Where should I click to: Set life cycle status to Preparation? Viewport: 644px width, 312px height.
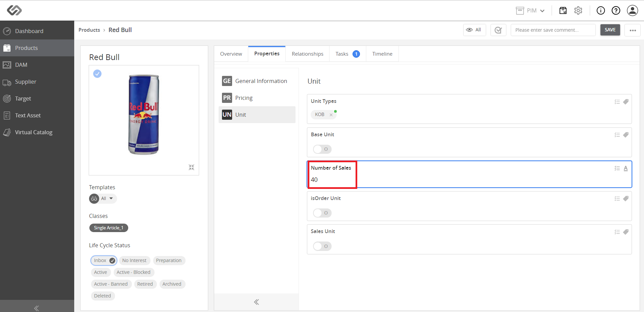click(169, 260)
